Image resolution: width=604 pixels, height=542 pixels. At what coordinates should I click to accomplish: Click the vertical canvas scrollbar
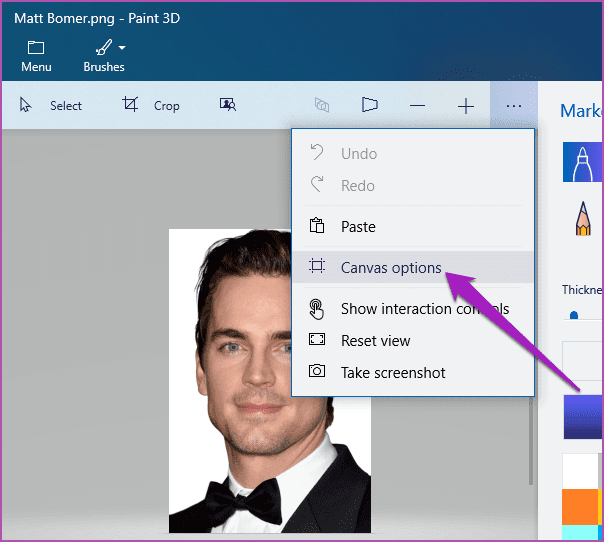point(531,441)
